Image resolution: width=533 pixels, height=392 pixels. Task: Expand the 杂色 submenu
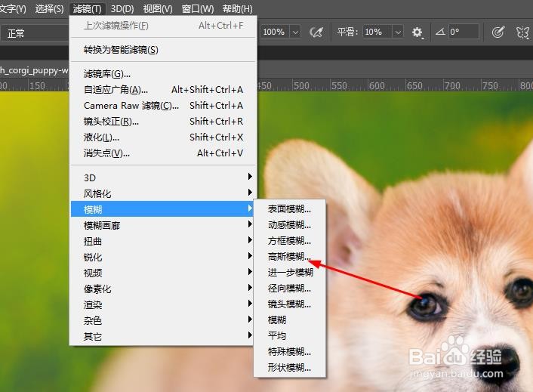point(163,320)
